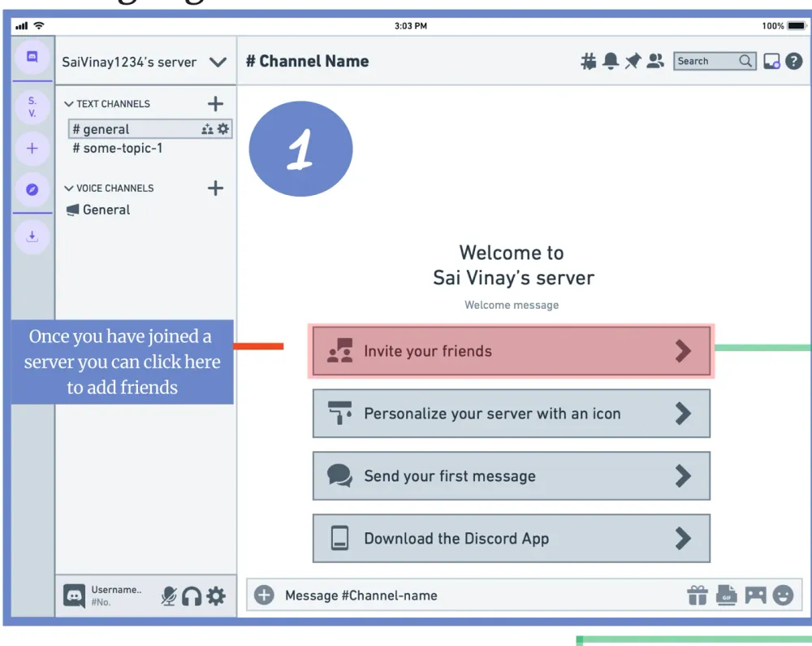The width and height of the screenshot is (812, 646).
Task: Open the SaiVinay1234's server dropdown menu
Action: tap(218, 63)
